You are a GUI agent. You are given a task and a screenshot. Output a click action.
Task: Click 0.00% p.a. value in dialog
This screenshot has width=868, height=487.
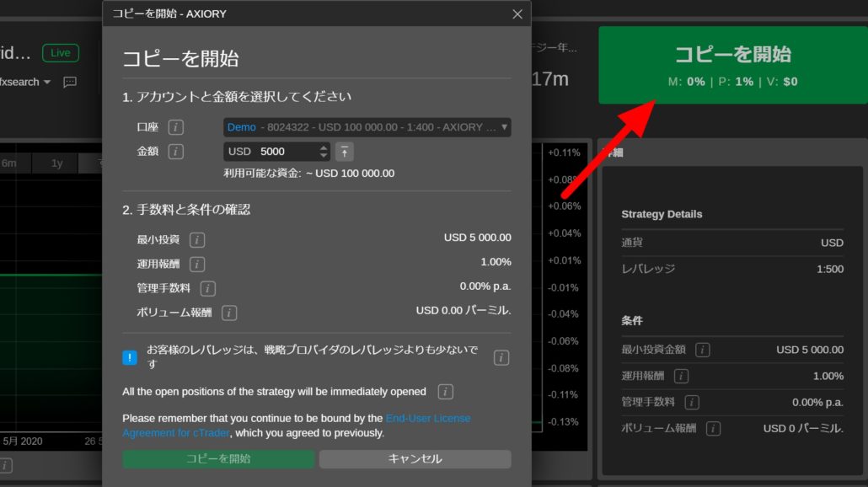point(485,286)
